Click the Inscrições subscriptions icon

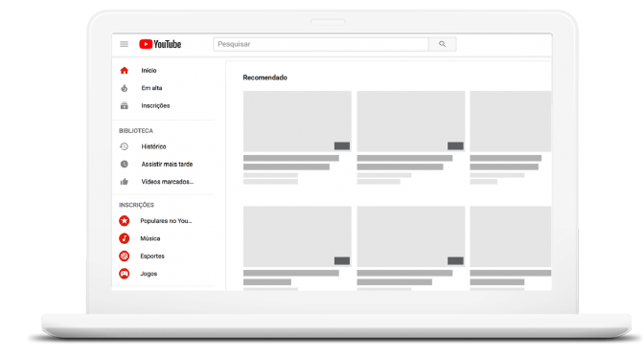124,106
